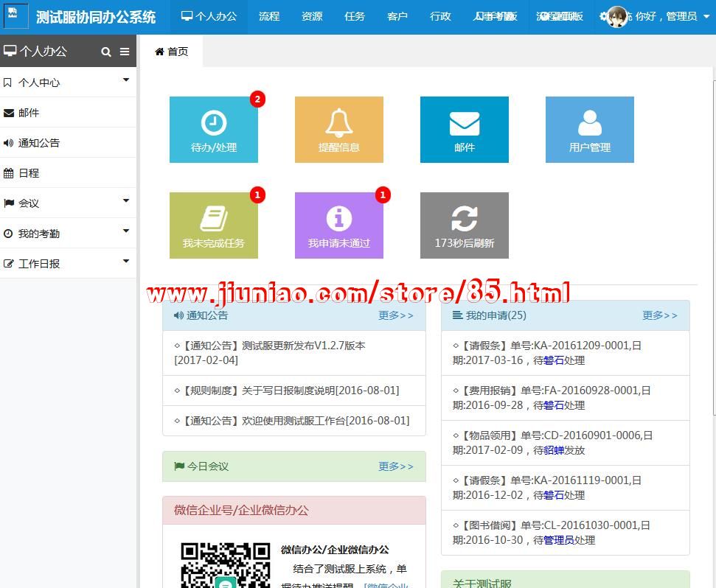Image resolution: width=716 pixels, height=588 pixels.
Task: Click the refresh countdown tile
Action: pos(464,225)
